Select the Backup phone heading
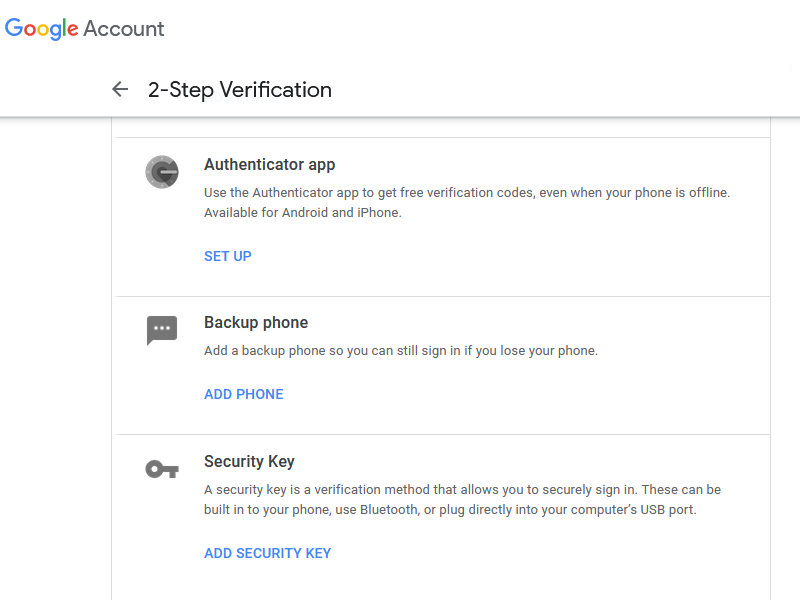Image resolution: width=800 pixels, height=600 pixels. coord(255,323)
